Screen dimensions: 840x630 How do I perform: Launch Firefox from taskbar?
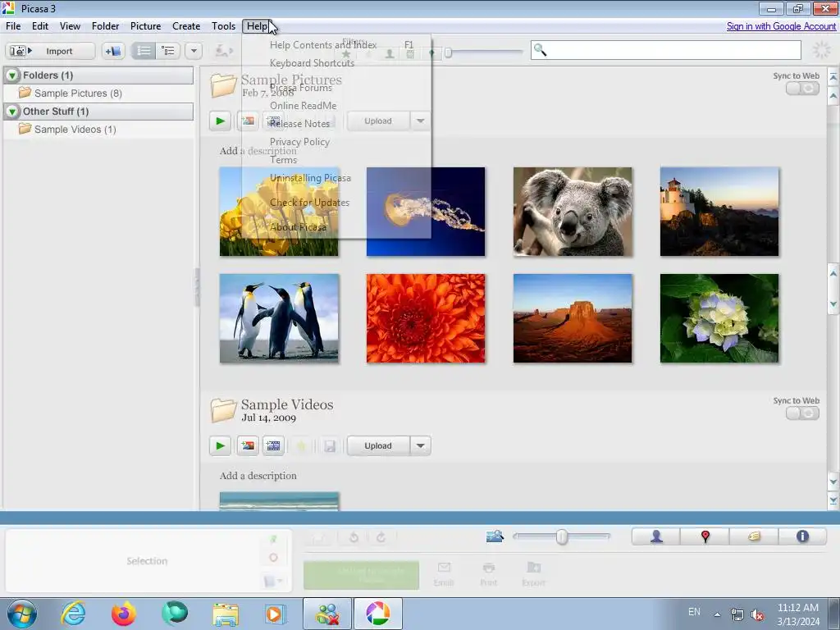(123, 614)
